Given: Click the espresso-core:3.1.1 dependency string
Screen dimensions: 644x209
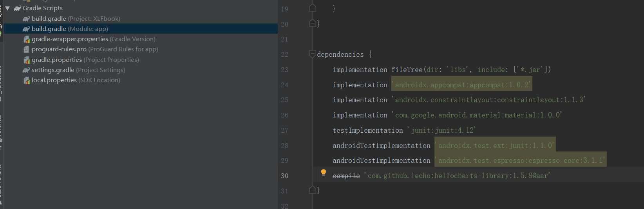Looking at the screenshot, I should tap(521, 160).
